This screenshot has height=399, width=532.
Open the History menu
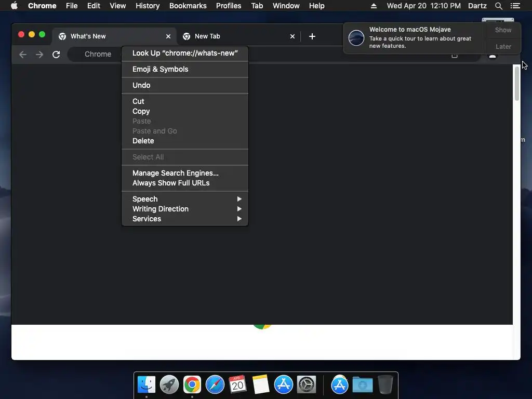point(148,6)
